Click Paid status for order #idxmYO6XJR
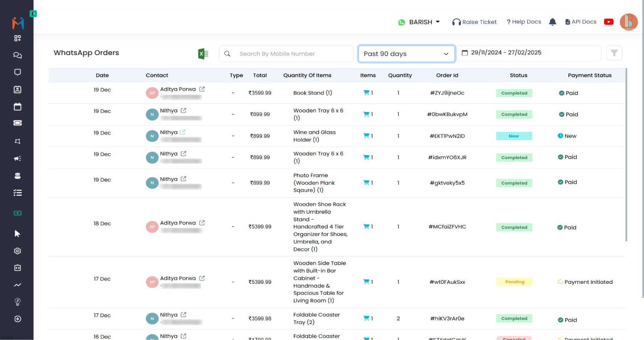 [567, 157]
